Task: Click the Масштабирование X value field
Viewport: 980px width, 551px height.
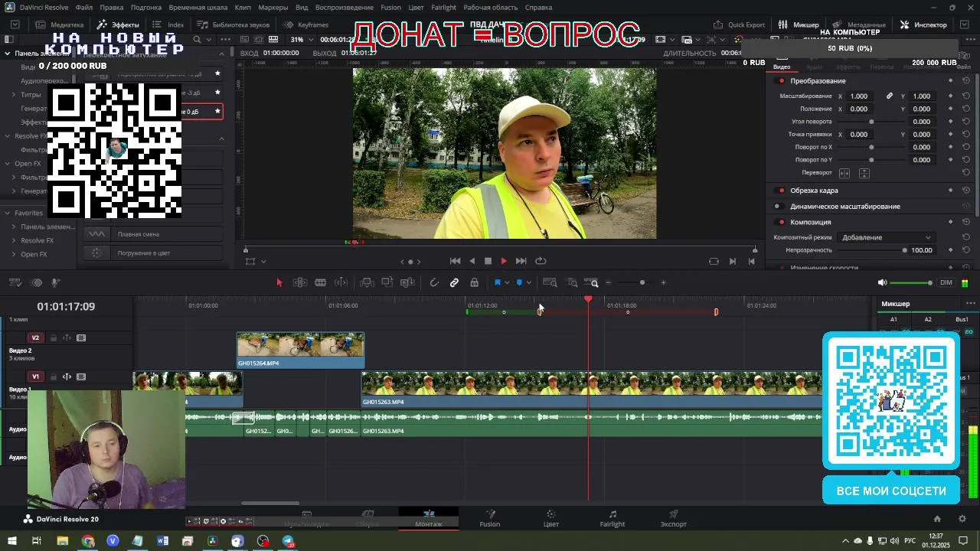Action: click(x=860, y=96)
